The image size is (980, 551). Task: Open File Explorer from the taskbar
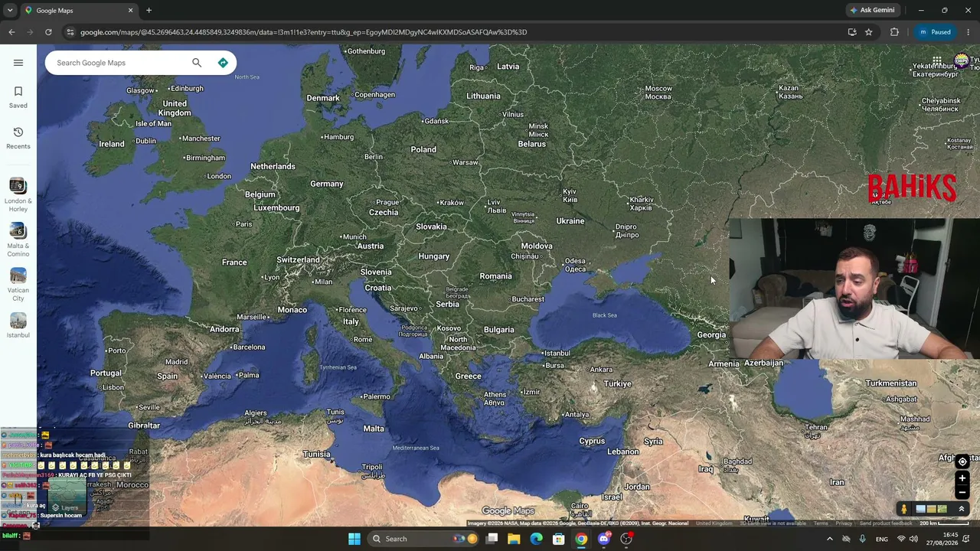pyautogui.click(x=514, y=539)
